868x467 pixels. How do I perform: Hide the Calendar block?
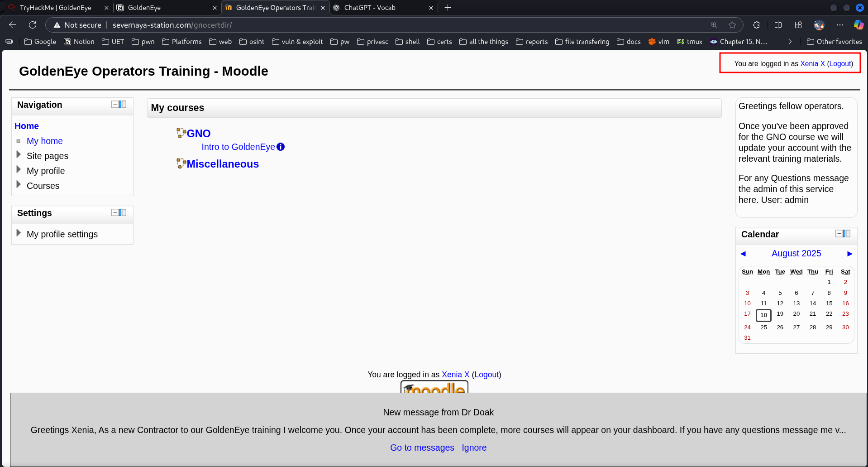839,234
